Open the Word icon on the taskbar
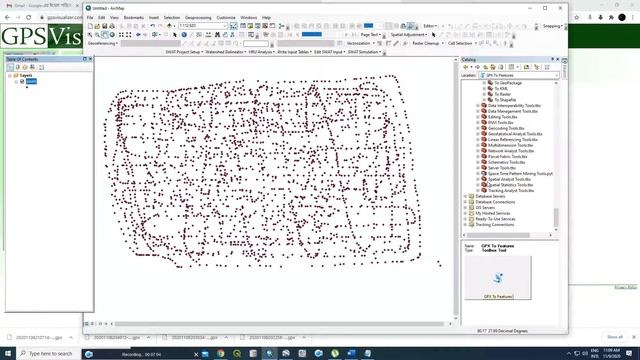 (351, 353)
